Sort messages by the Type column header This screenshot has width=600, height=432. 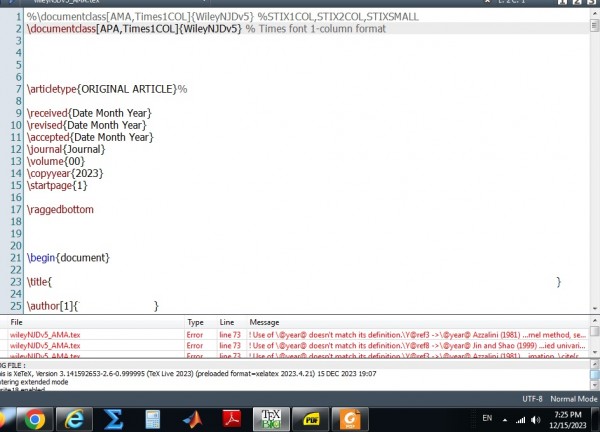coord(196,323)
